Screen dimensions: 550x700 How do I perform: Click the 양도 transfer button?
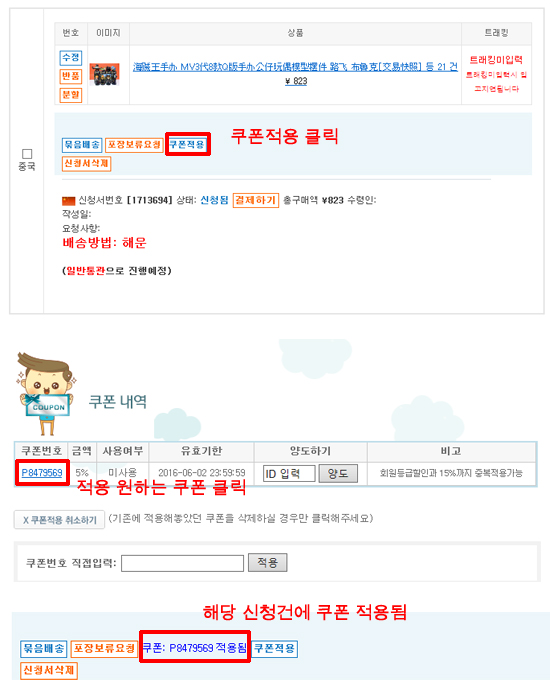pyautogui.click(x=338, y=474)
